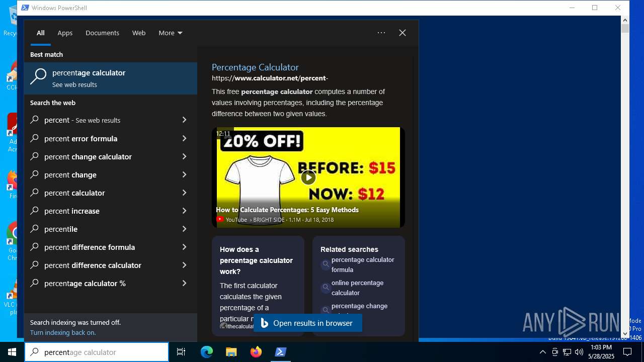
Task: Expand the 'percent error formula' arrow
Action: click(184, 138)
